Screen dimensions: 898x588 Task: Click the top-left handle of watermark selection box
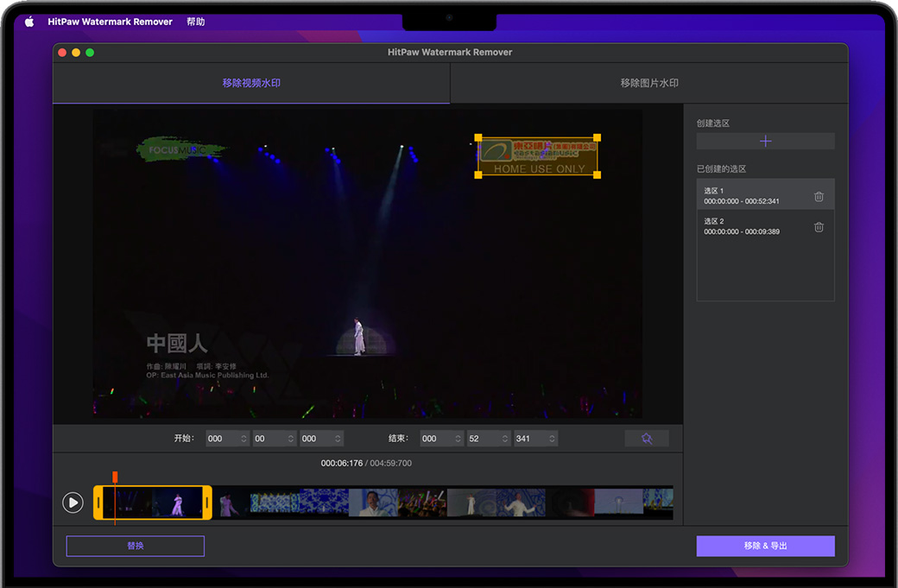(x=478, y=138)
